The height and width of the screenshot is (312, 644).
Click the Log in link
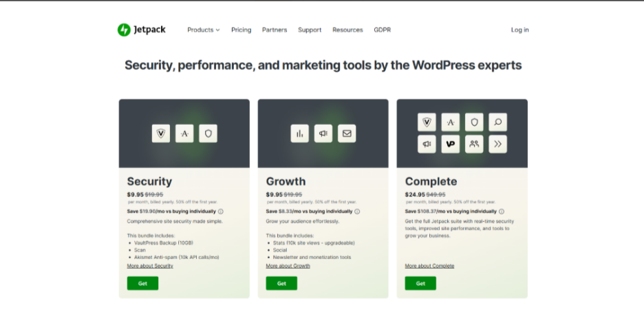tap(520, 30)
